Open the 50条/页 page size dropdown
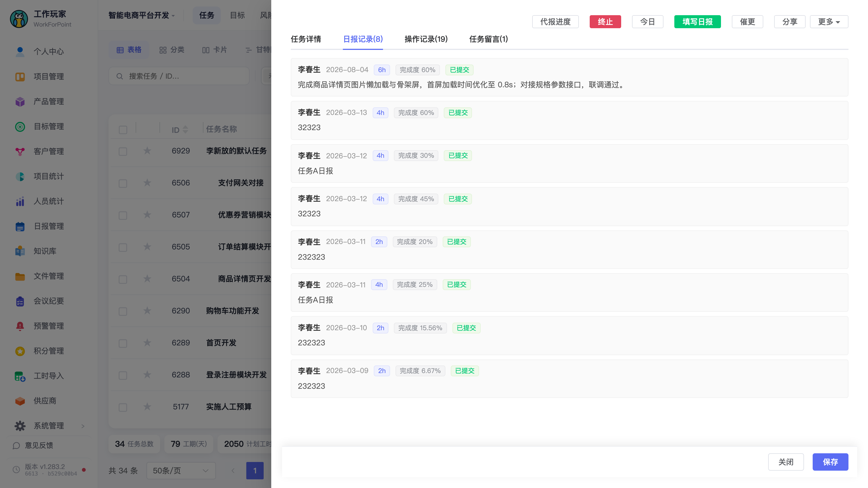The image size is (868, 488). click(x=181, y=470)
